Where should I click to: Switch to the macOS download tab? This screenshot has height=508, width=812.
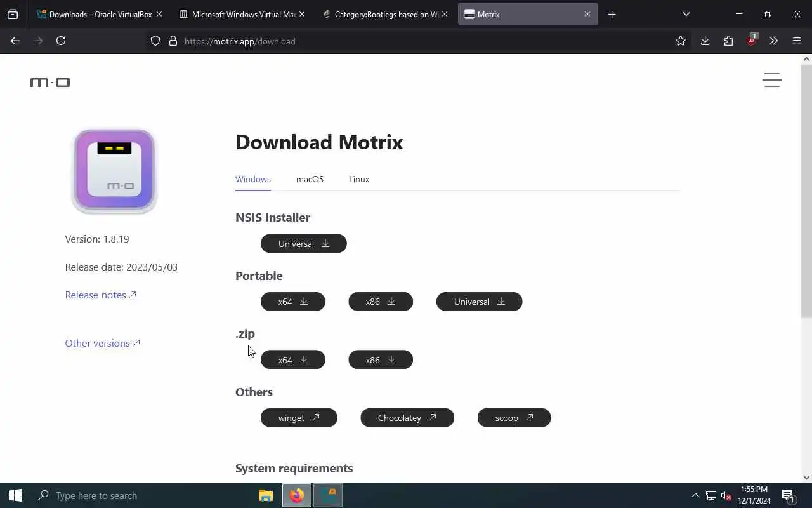click(x=310, y=179)
